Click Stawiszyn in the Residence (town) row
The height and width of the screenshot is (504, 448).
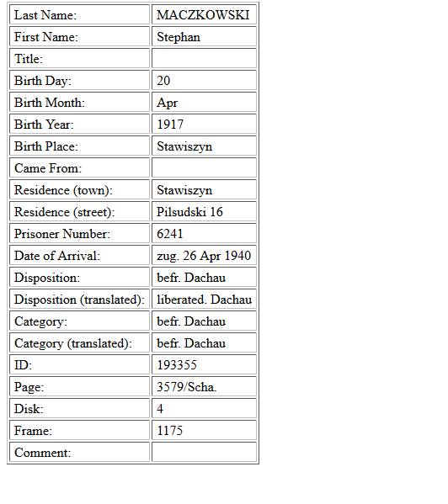pyautogui.click(x=184, y=190)
